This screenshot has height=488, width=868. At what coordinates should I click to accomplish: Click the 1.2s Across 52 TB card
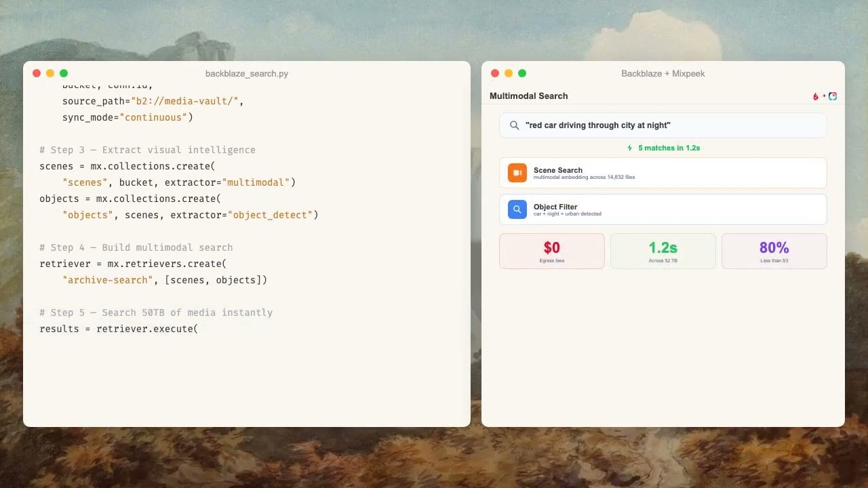(663, 251)
